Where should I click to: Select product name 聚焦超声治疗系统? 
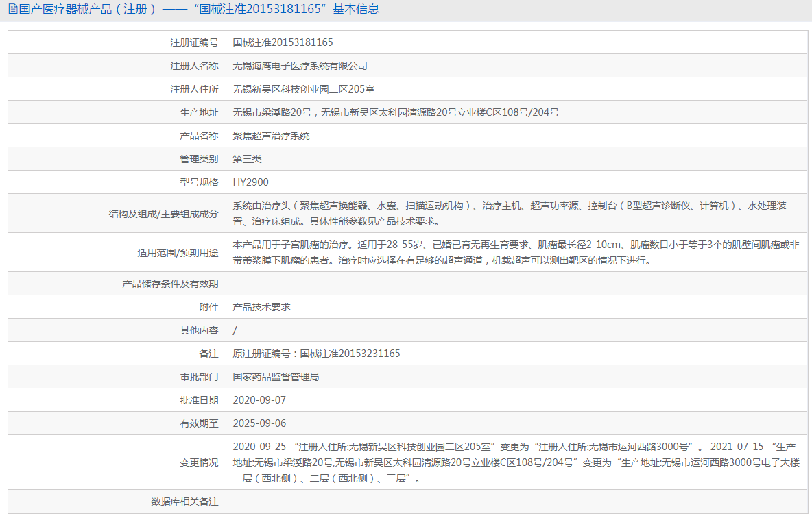[271, 136]
